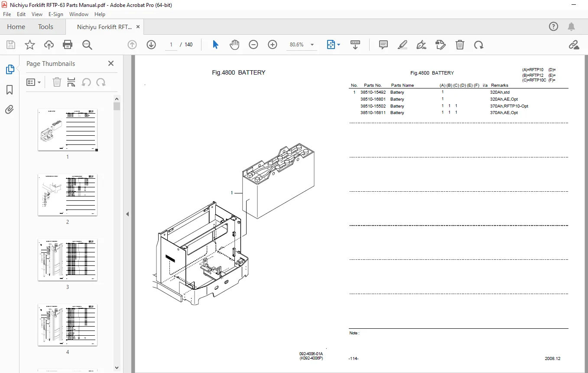The width and height of the screenshot is (588, 373).
Task: Click the remark 370Ah,RFTP10-Opt
Action: pyautogui.click(x=509, y=106)
